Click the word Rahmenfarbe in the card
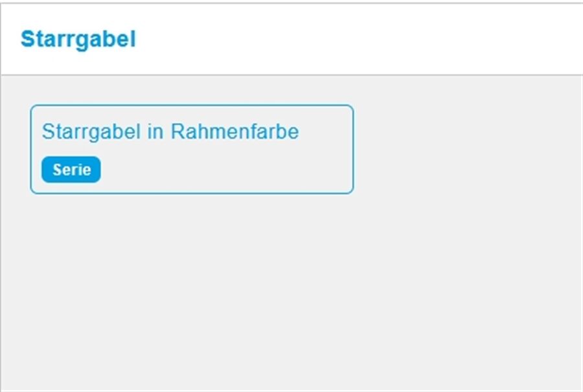This screenshot has width=583, height=392. coord(234,132)
